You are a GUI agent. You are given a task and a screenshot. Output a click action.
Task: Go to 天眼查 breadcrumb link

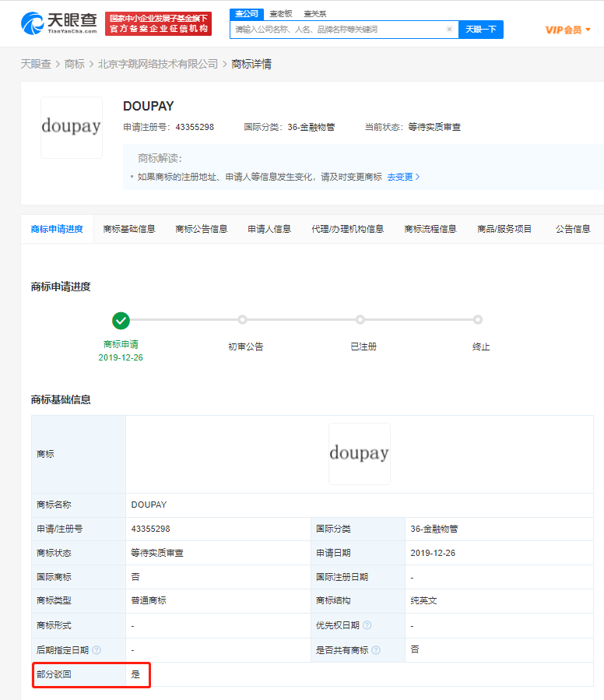[x=36, y=65]
